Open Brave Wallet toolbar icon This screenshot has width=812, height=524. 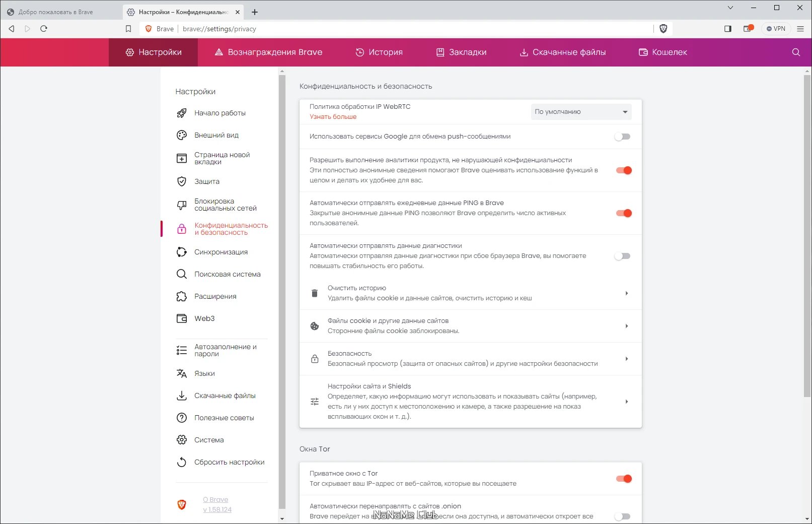point(748,29)
